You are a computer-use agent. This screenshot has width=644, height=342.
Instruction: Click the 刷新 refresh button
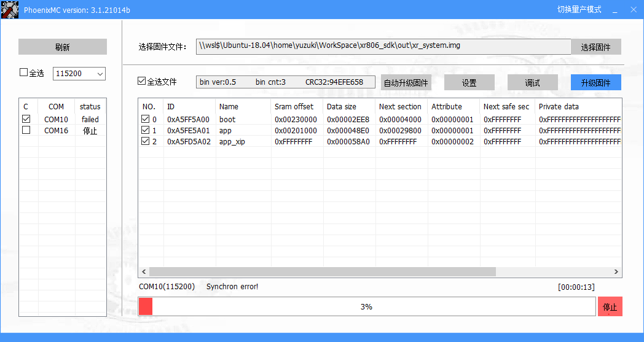coord(63,47)
